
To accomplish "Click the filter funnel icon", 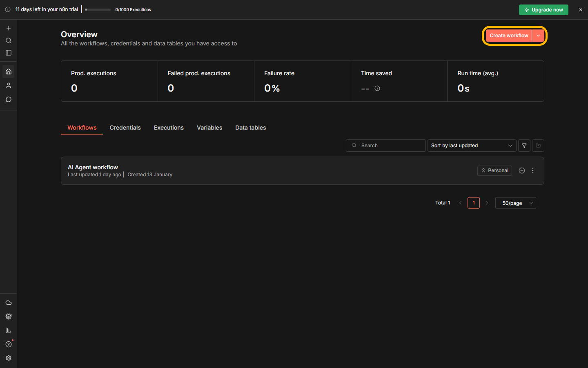I will (524, 146).
